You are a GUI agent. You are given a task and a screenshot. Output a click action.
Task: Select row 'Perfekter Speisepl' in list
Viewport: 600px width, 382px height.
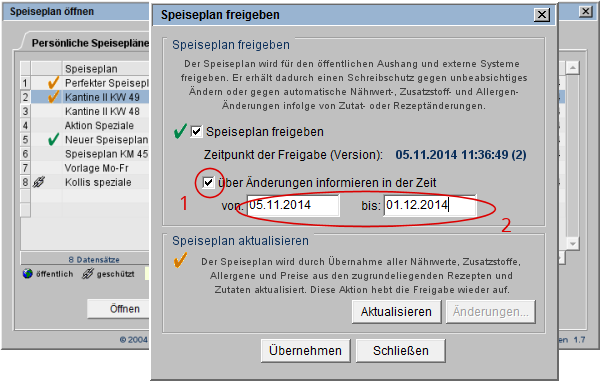[x=85, y=83]
